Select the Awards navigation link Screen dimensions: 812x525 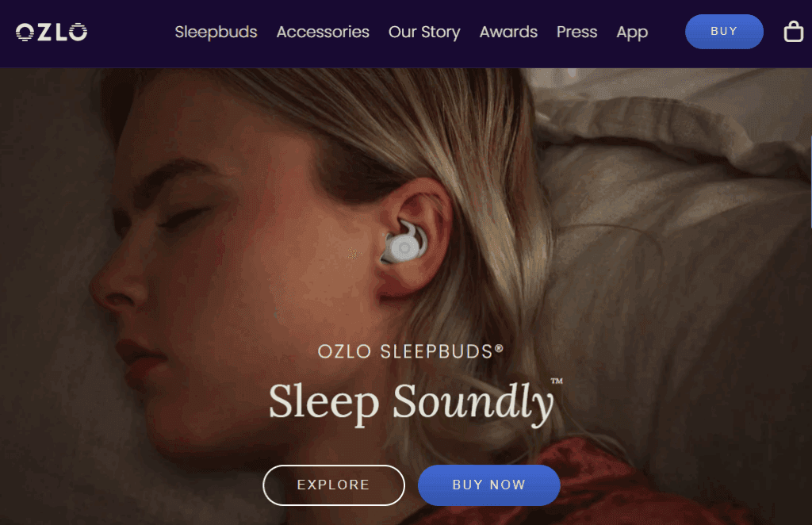pos(508,32)
